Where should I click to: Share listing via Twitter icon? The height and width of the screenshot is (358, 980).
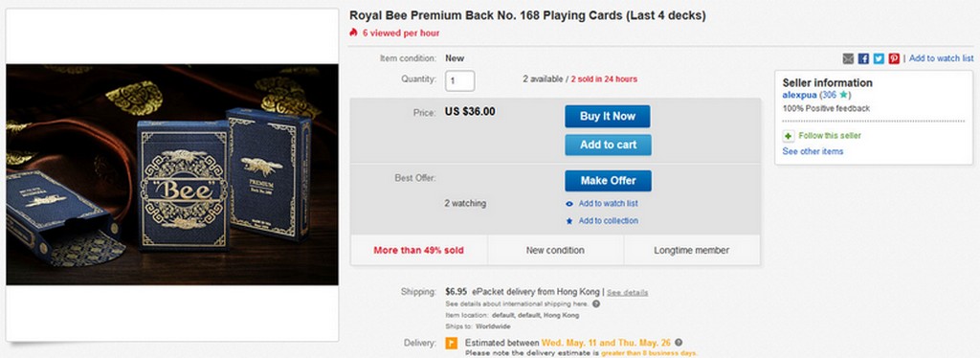879,58
